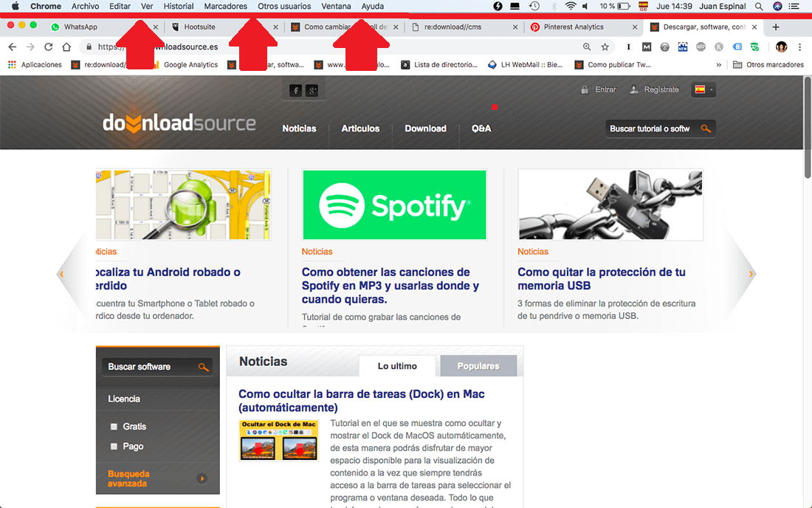Open the Noticias navigation link

coord(299,128)
